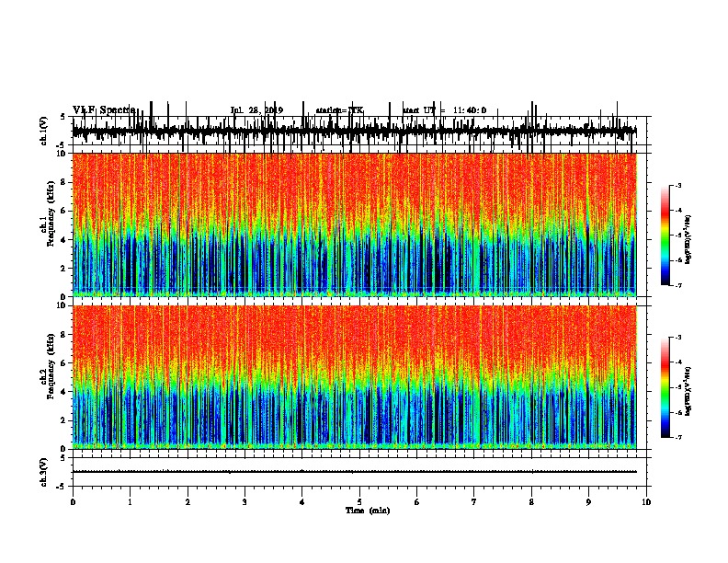Click the '8' kHz tick on ch.1 spectrogram
Screen dimensions: 728x563
coord(63,182)
